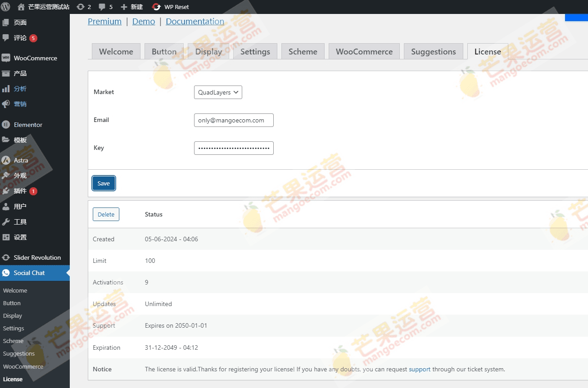The image size is (588, 388).
Task: Open 新建 new content menu
Action: 136,7
